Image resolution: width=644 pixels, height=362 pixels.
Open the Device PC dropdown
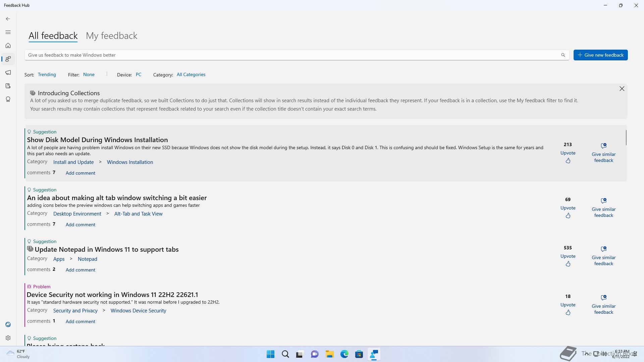(139, 74)
